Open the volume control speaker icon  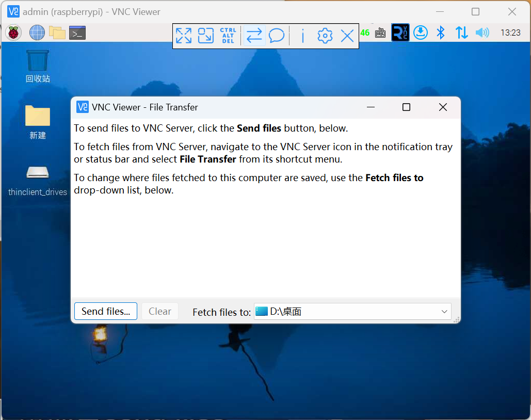click(x=482, y=33)
